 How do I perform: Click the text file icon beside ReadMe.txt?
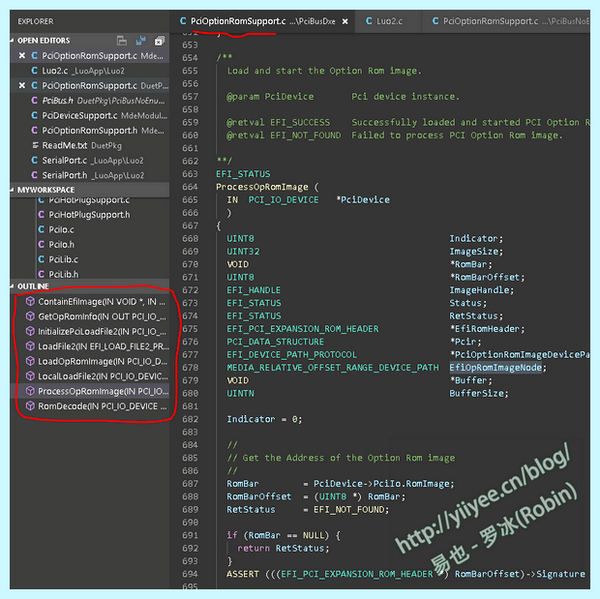click(x=35, y=145)
